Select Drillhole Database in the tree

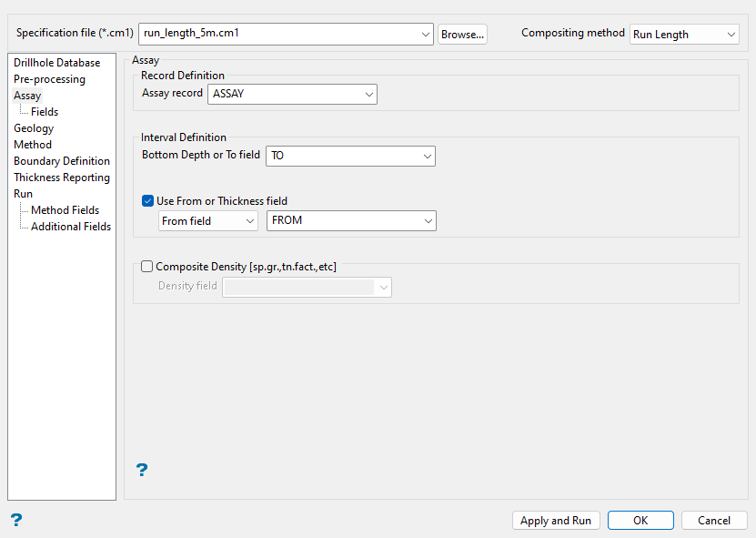tap(57, 63)
